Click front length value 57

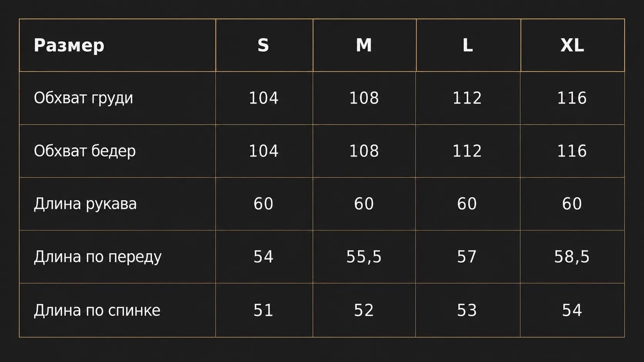(467, 257)
